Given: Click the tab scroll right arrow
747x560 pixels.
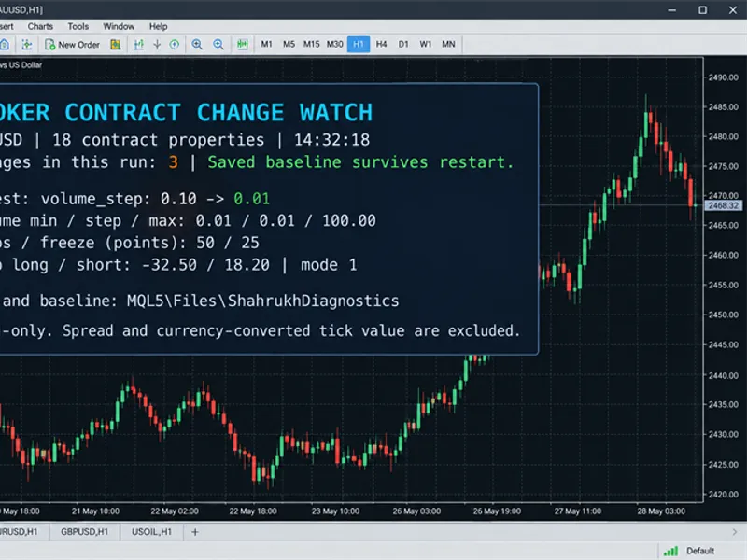Looking at the screenshot, I should pyautogui.click(x=734, y=532).
